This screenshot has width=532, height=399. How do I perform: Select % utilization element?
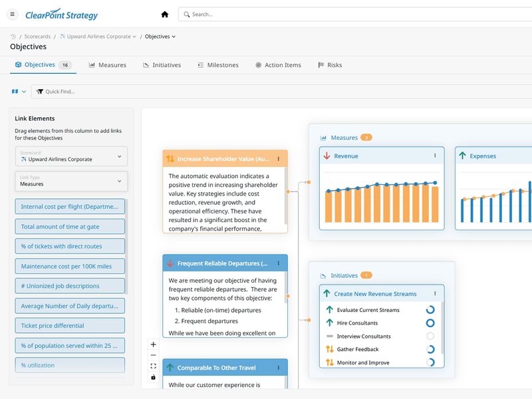click(x=70, y=365)
